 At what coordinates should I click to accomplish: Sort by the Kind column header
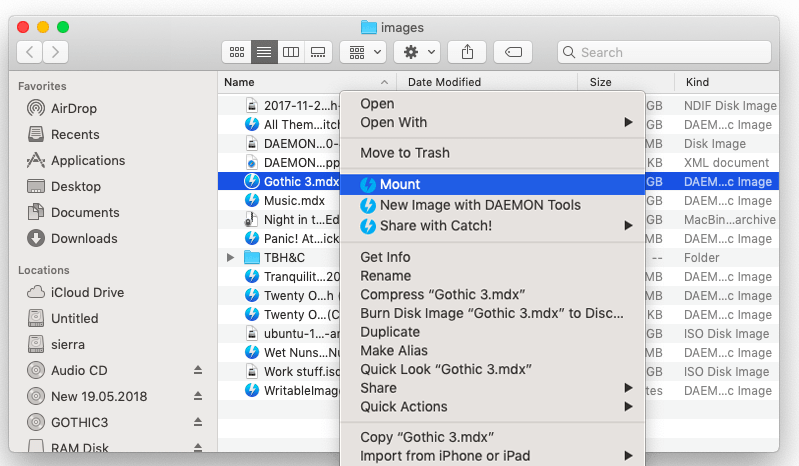click(x=727, y=82)
